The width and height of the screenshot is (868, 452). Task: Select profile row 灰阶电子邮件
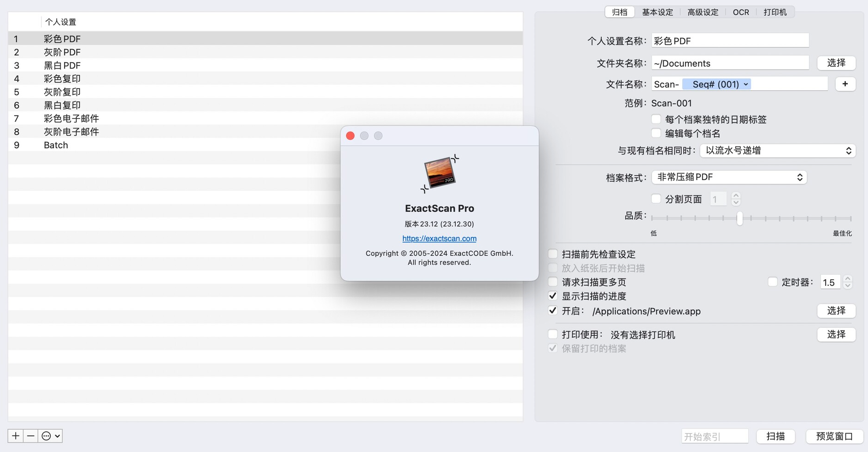[265, 132]
